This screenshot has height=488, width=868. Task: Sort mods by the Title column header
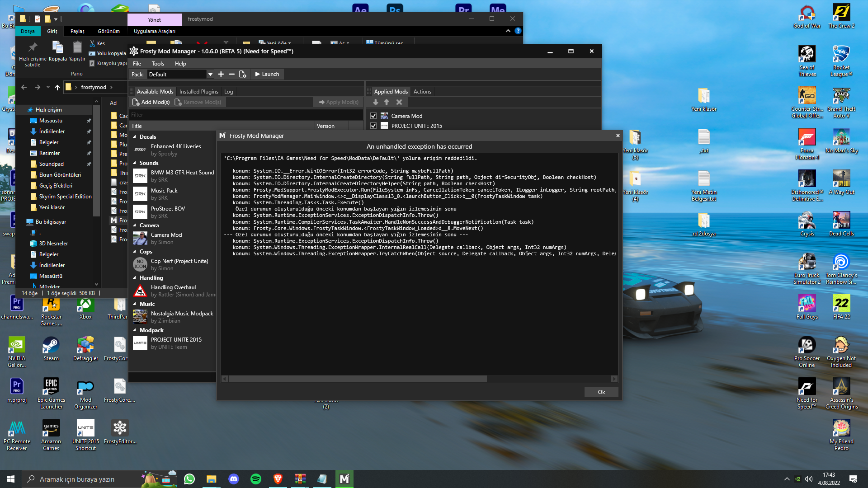[222, 126]
